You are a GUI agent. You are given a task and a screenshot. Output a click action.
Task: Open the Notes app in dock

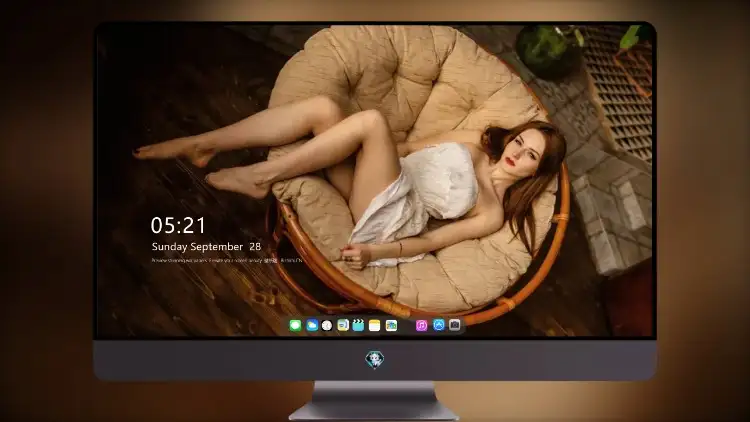pos(375,325)
